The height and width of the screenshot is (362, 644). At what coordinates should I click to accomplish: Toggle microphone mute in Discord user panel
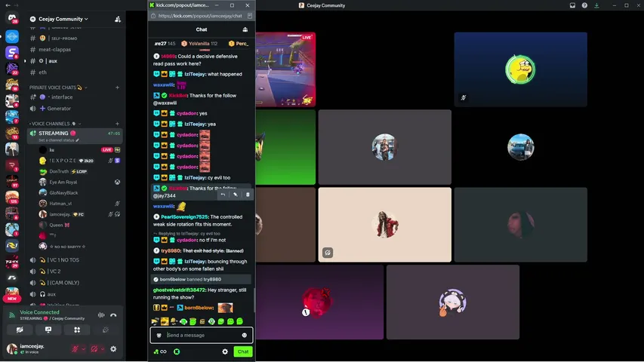click(x=75, y=349)
